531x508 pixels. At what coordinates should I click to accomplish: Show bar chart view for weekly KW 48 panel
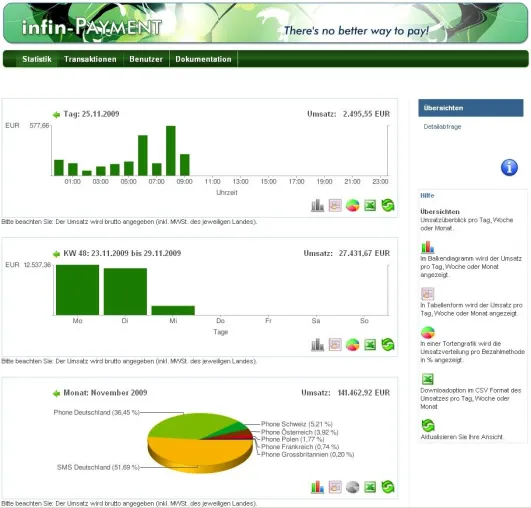point(317,345)
